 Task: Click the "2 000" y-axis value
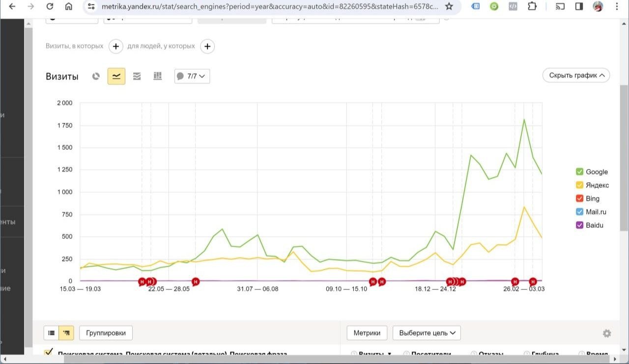[64, 103]
